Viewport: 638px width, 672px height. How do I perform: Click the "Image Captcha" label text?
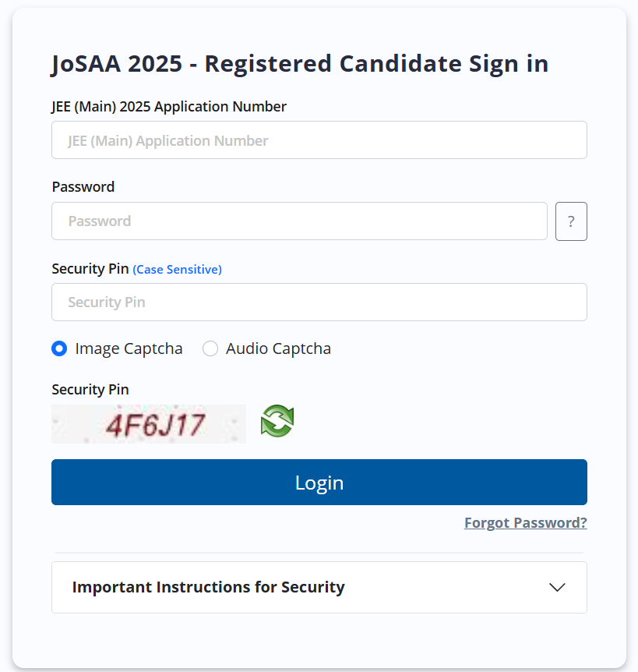pos(129,348)
